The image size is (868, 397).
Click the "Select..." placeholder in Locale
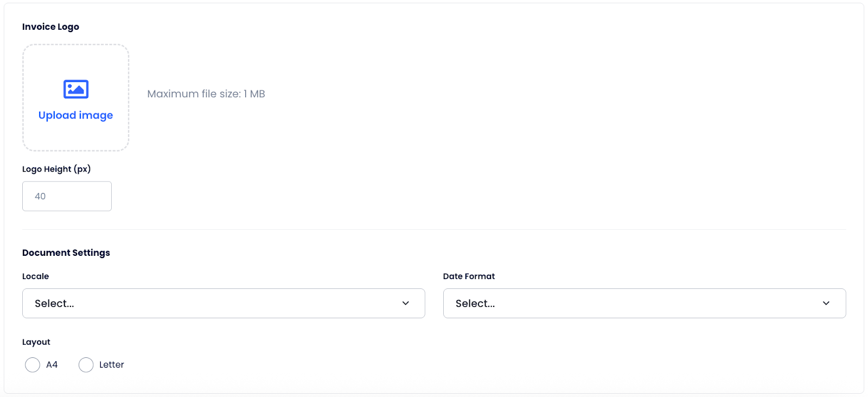[x=54, y=304]
